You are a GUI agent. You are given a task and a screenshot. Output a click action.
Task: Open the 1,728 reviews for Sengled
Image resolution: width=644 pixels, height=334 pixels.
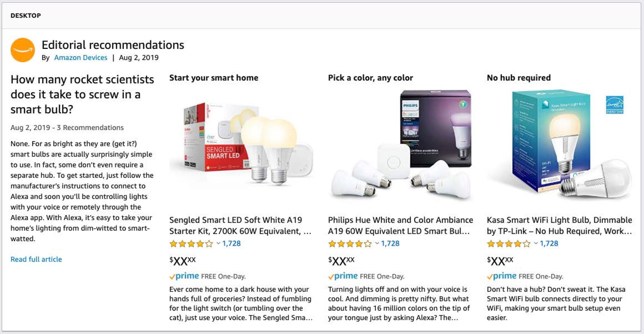point(231,243)
